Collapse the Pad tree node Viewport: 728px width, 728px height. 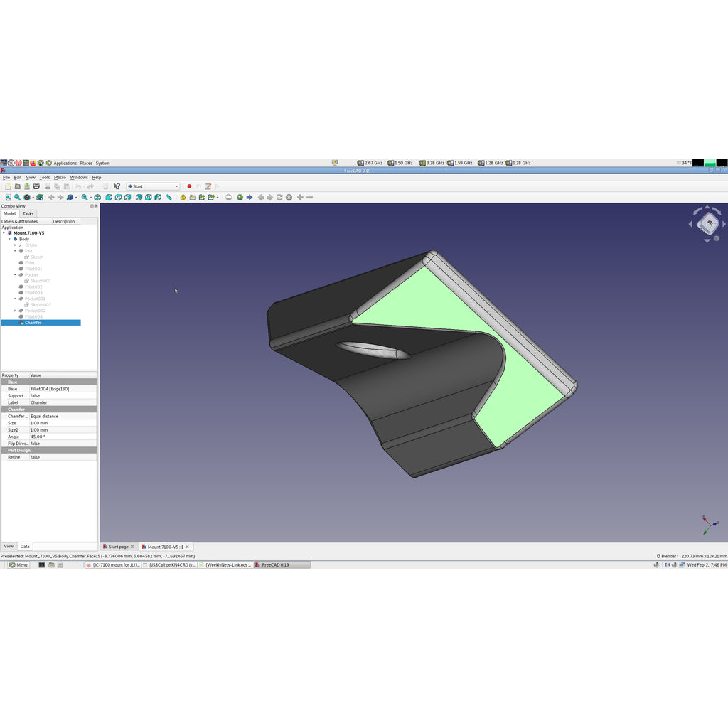pos(15,251)
